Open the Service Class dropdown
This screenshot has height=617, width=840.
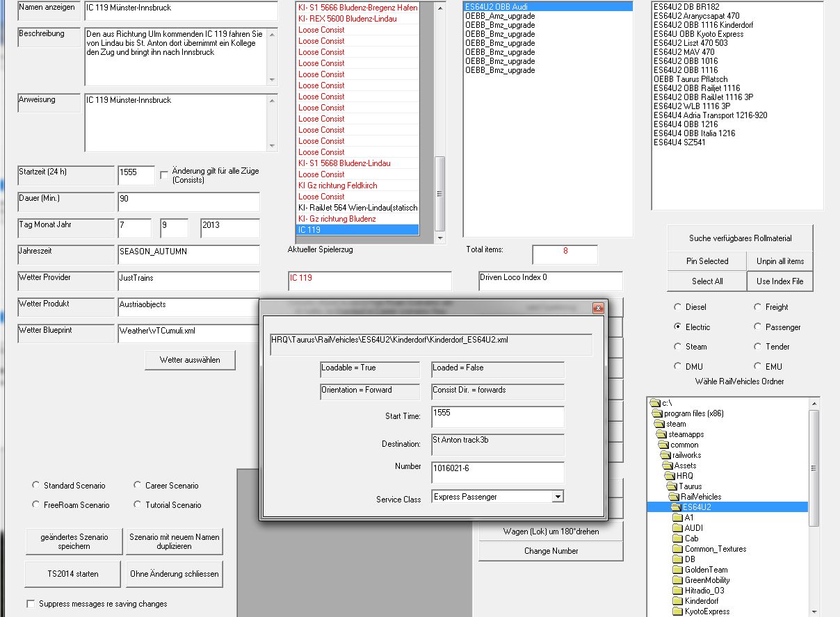click(x=557, y=497)
